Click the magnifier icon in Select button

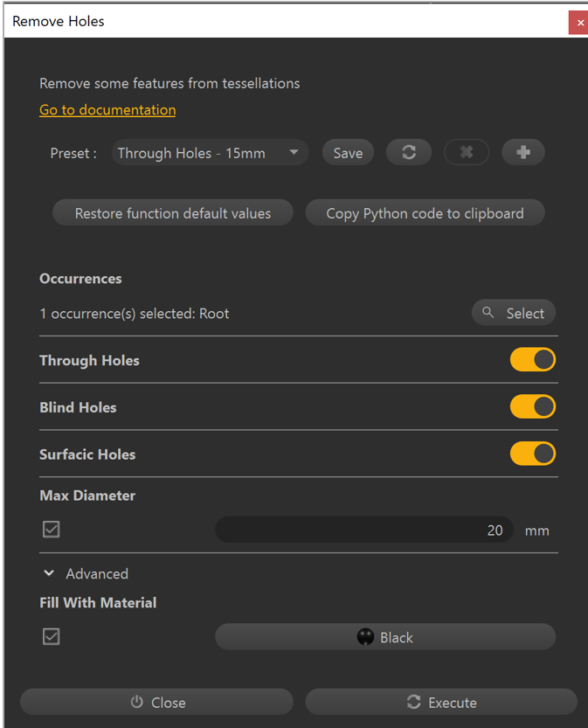click(488, 313)
